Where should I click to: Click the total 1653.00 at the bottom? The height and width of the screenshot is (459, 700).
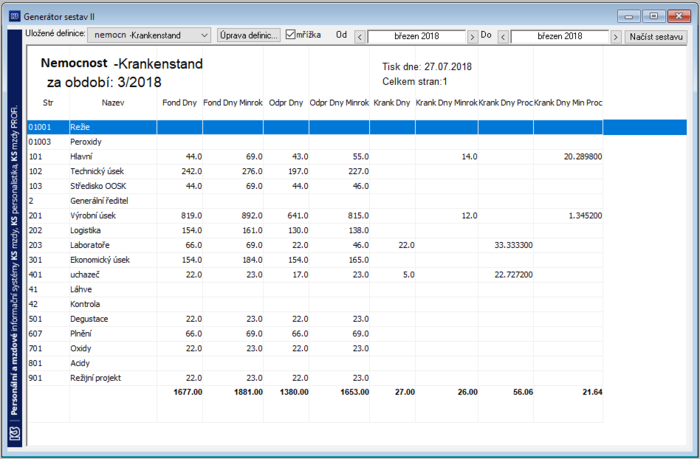pyautogui.click(x=354, y=392)
